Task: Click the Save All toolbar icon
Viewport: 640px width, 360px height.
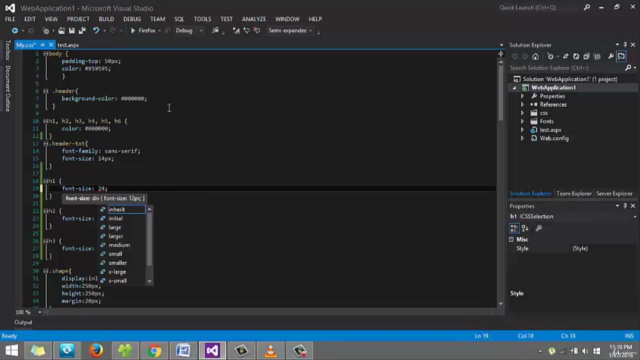Action: (82, 31)
